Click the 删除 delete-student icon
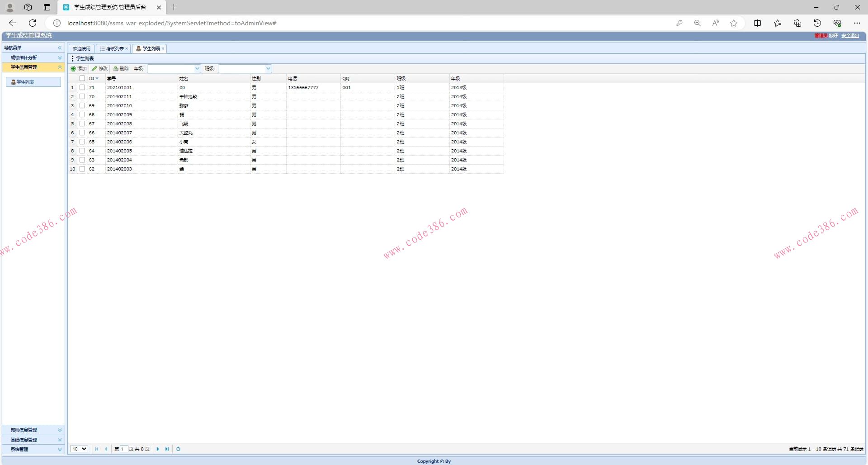The width and height of the screenshot is (868, 465). (x=116, y=69)
